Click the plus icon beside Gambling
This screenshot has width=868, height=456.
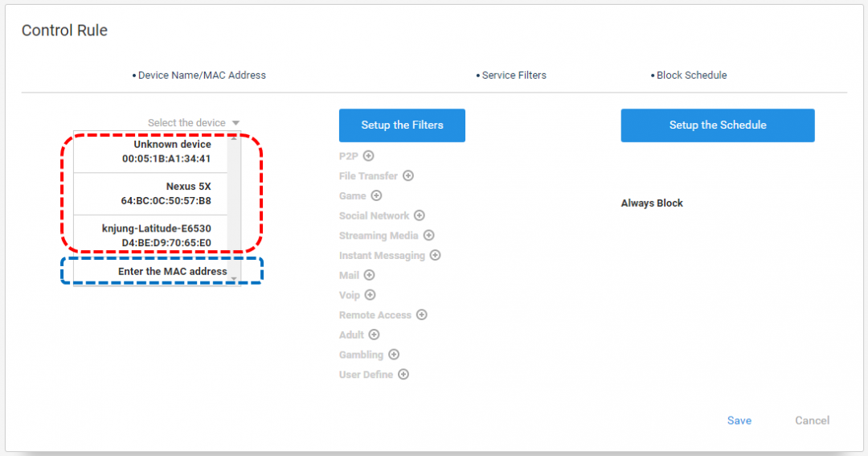[394, 355]
